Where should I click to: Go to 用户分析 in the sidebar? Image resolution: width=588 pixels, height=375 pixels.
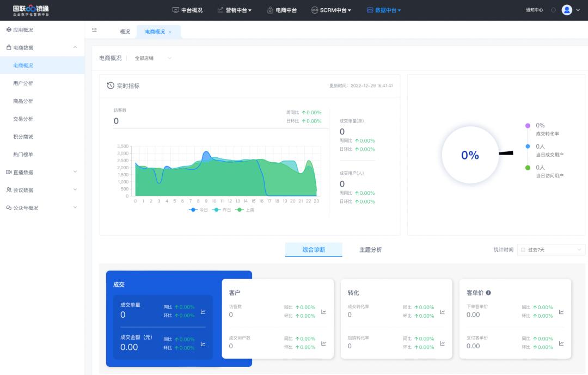(23, 83)
